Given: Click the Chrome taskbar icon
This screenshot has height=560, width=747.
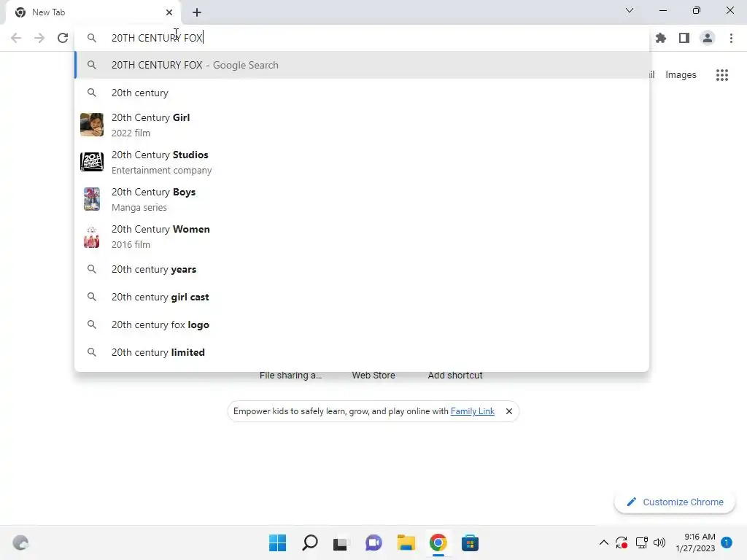Looking at the screenshot, I should click(438, 542).
